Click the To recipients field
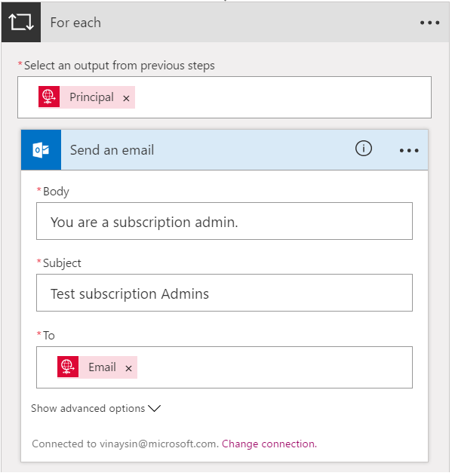 (224, 367)
